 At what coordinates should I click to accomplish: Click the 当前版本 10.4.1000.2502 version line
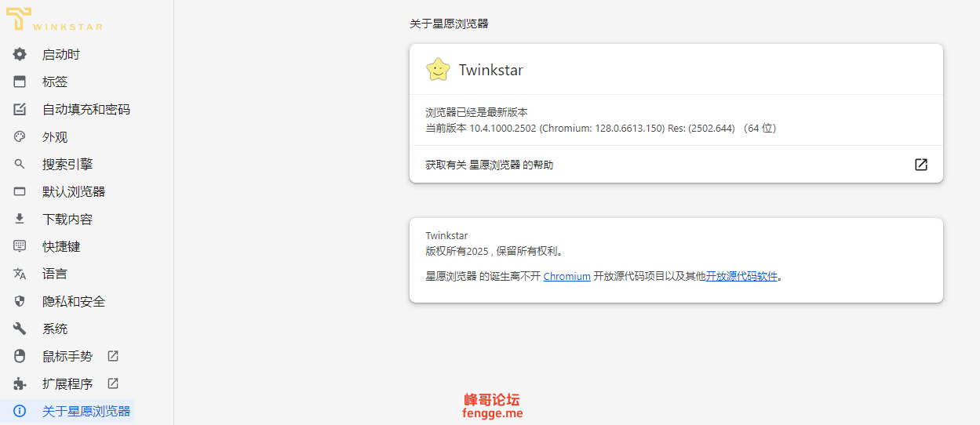[x=601, y=128]
